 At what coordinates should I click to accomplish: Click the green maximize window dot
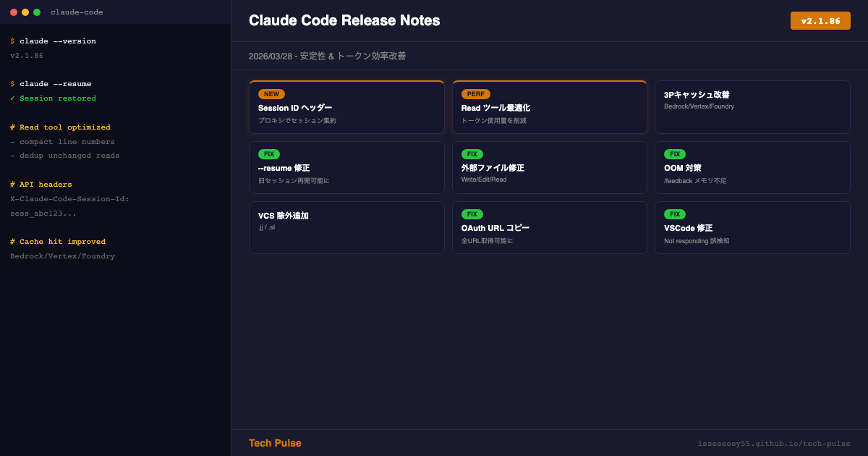37,12
